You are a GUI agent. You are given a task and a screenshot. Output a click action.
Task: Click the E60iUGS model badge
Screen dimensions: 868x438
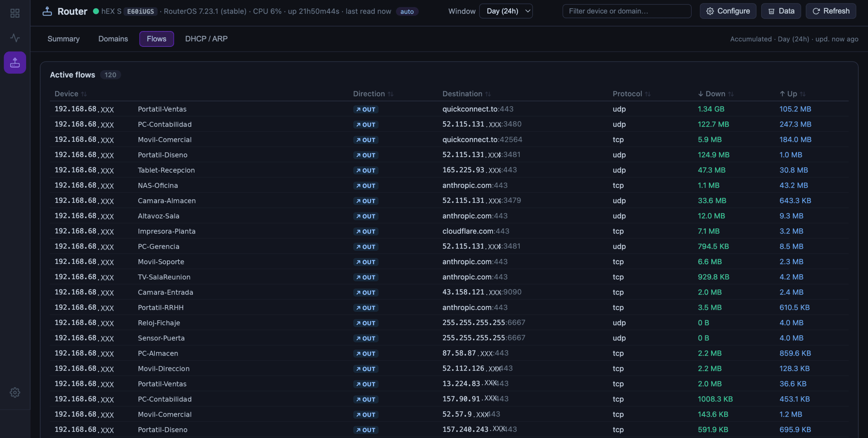(x=140, y=12)
